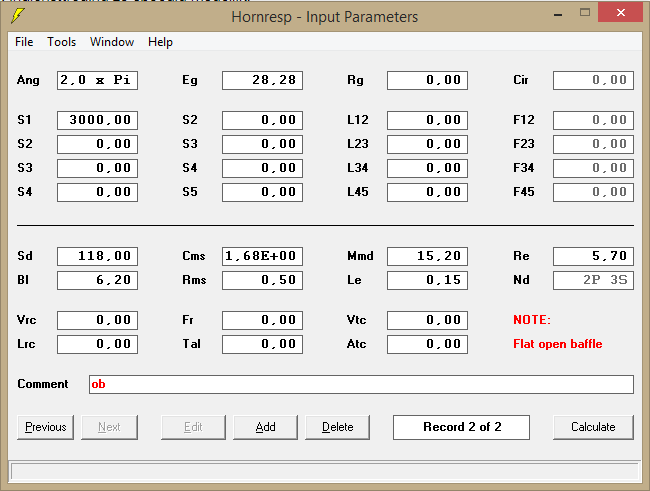Click the Cir input field
This screenshot has height=491, width=650.
tap(593, 80)
